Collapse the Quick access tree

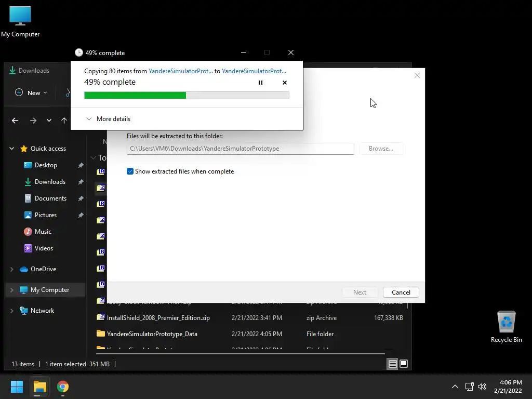point(12,148)
